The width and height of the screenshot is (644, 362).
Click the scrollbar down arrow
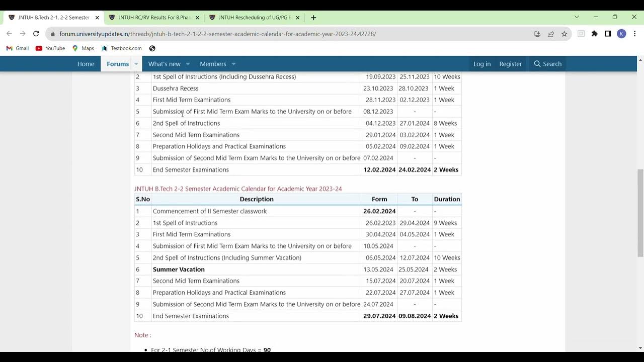pos(640,347)
